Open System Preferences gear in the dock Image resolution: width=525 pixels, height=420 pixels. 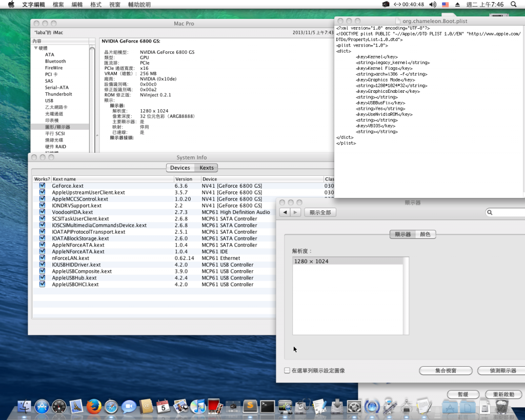pos(354,407)
